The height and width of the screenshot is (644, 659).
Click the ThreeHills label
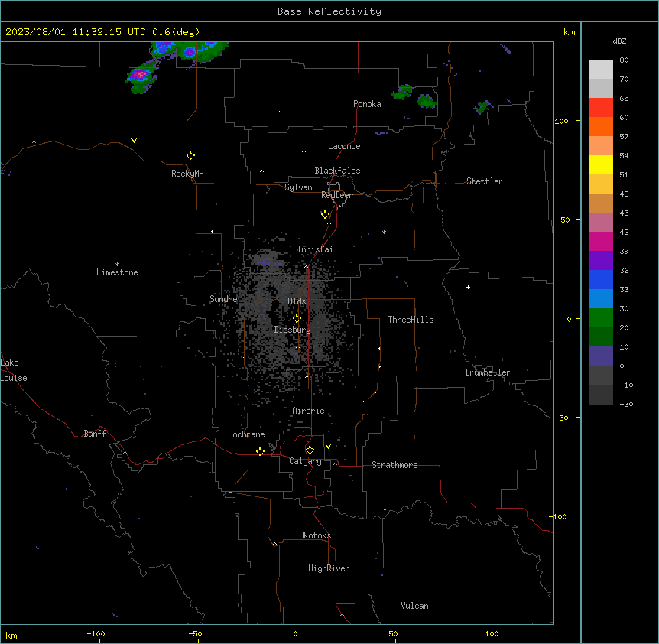tap(411, 320)
